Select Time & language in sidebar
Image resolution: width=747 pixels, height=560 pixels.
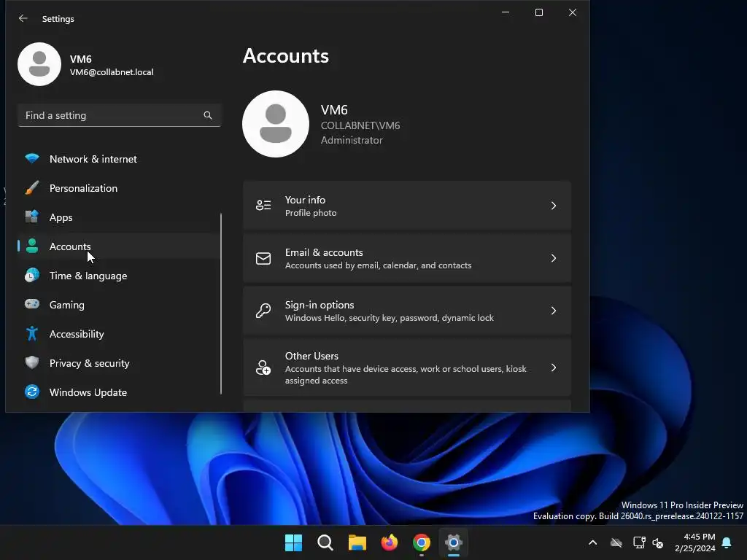(119, 276)
